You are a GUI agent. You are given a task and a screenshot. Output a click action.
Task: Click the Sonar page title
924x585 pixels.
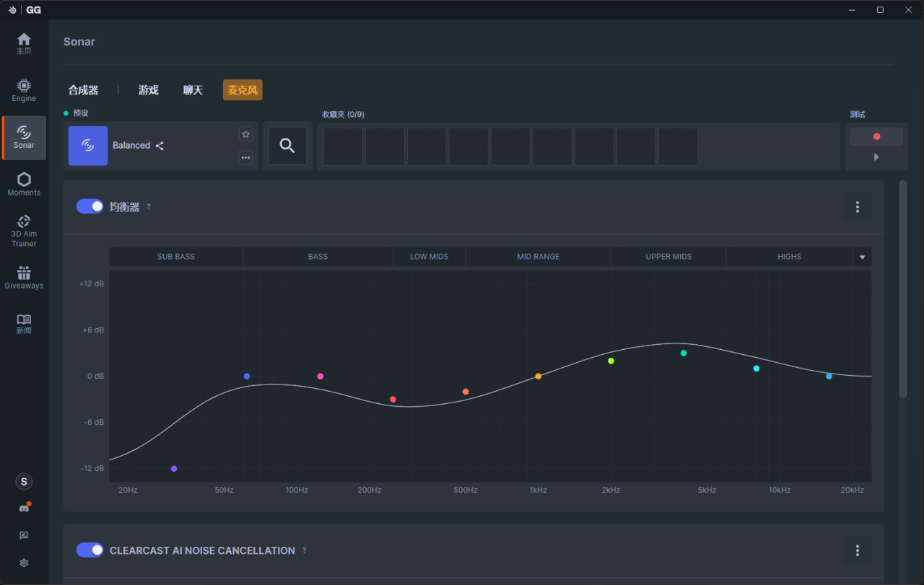pyautogui.click(x=79, y=42)
